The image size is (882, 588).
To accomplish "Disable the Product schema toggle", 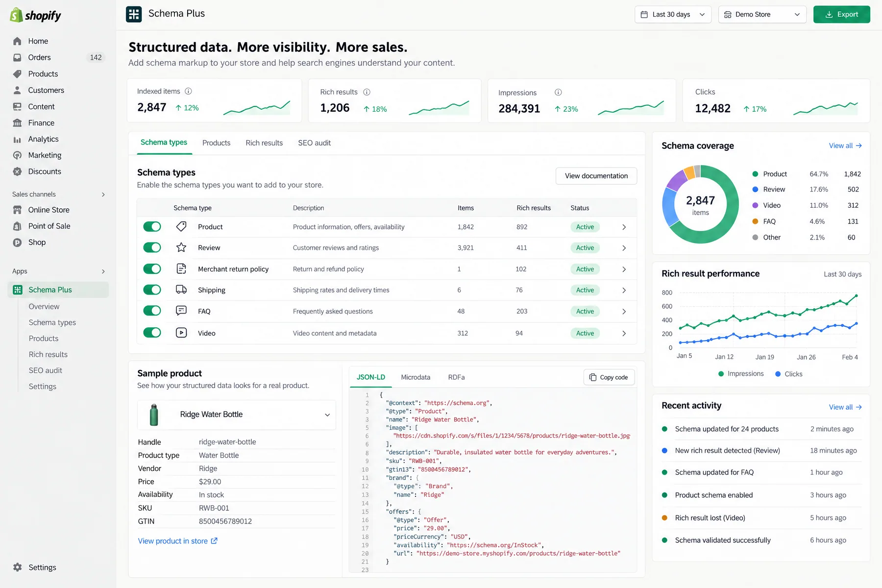I will click(152, 226).
